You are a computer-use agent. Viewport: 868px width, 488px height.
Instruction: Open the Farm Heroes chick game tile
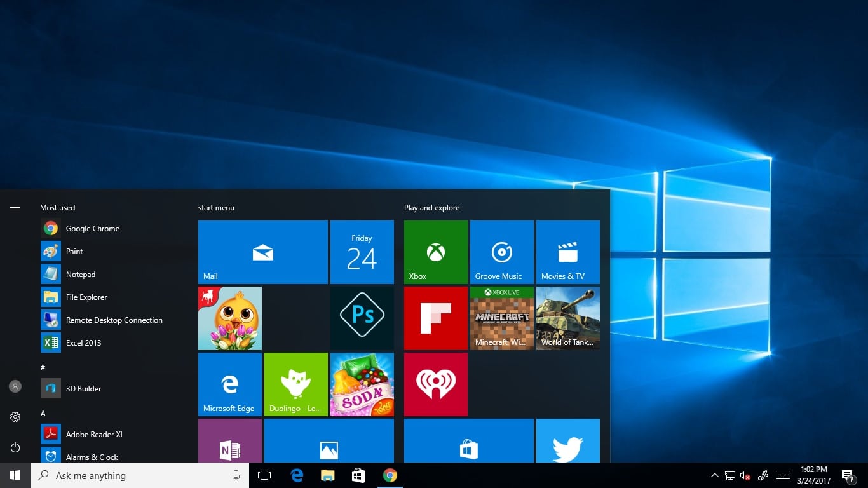(230, 318)
